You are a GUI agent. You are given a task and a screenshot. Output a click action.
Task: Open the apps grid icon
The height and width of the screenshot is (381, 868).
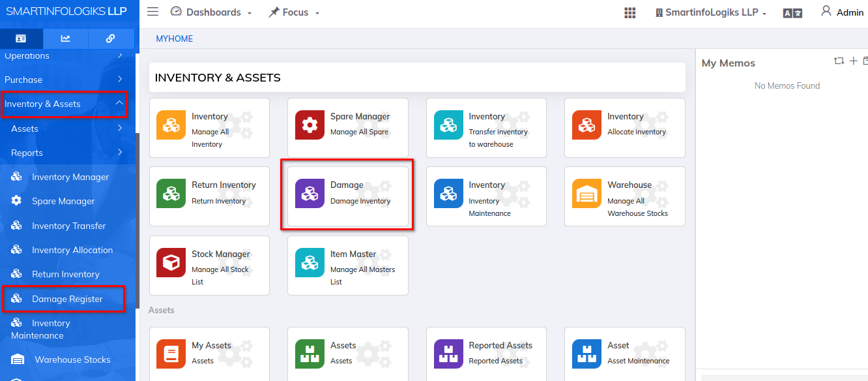pos(629,13)
